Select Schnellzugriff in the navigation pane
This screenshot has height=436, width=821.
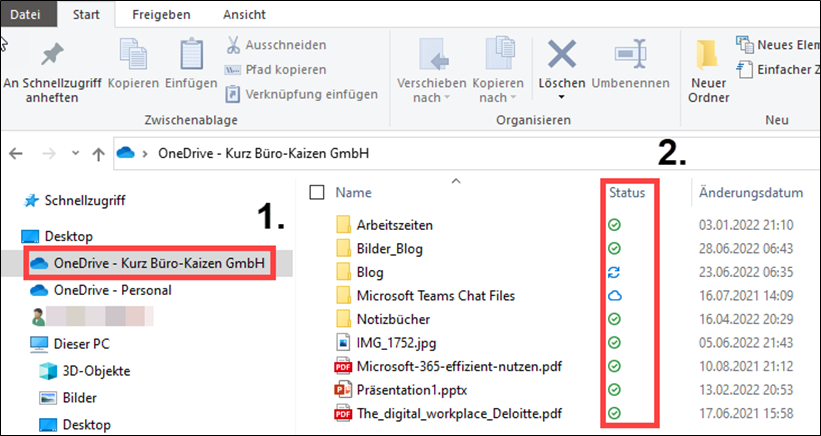75,200
